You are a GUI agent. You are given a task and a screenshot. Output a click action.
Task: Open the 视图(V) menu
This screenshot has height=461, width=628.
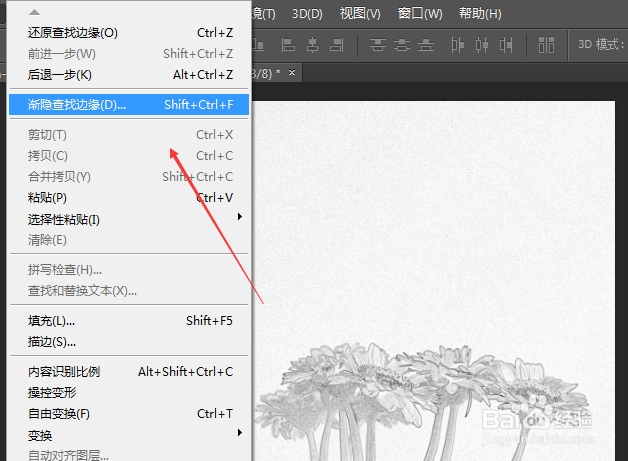coord(360,14)
